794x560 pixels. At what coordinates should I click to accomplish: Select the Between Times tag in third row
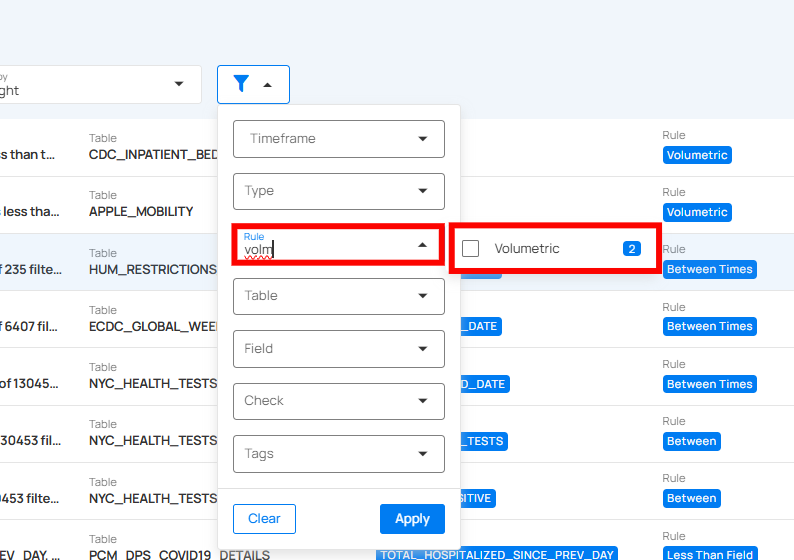pos(709,269)
